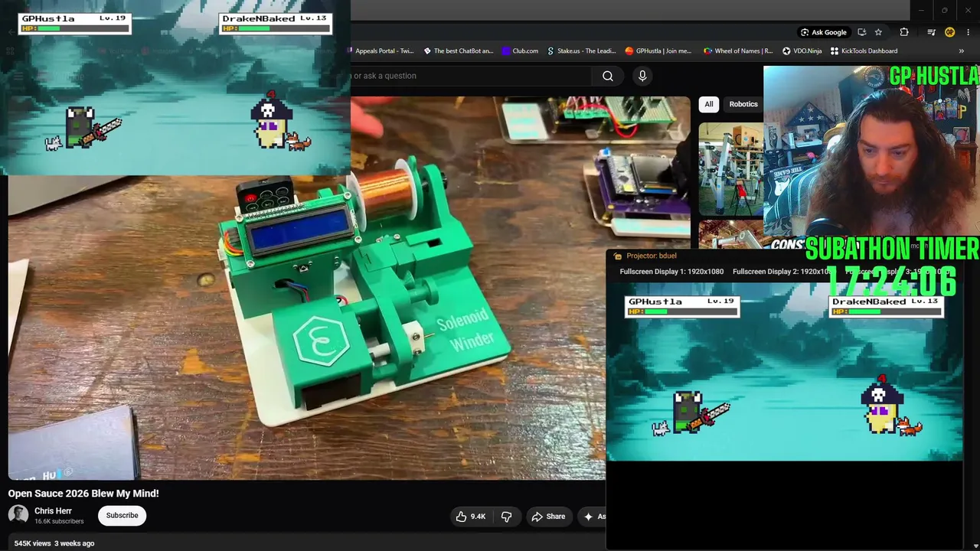Click the '545K views 3 weeks ago' description text

(54, 543)
